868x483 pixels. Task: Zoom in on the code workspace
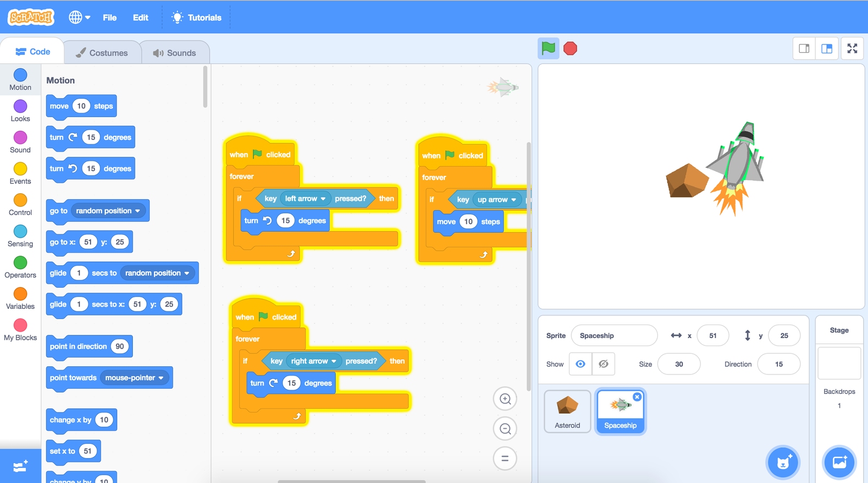(x=505, y=399)
